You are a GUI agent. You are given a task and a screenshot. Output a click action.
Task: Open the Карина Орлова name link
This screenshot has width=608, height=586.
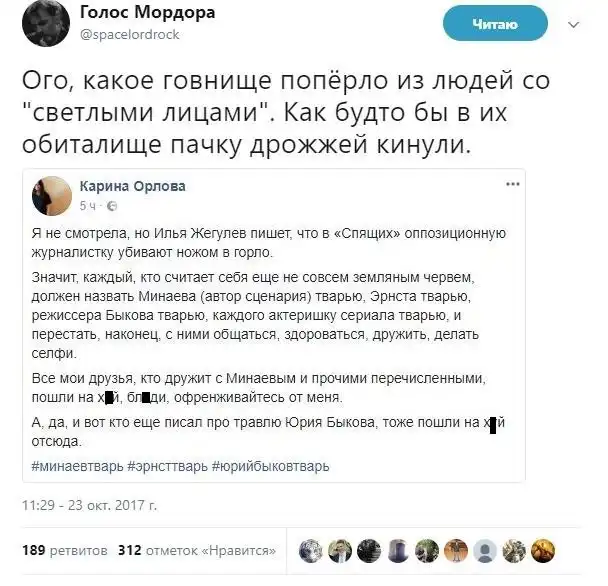(x=133, y=186)
